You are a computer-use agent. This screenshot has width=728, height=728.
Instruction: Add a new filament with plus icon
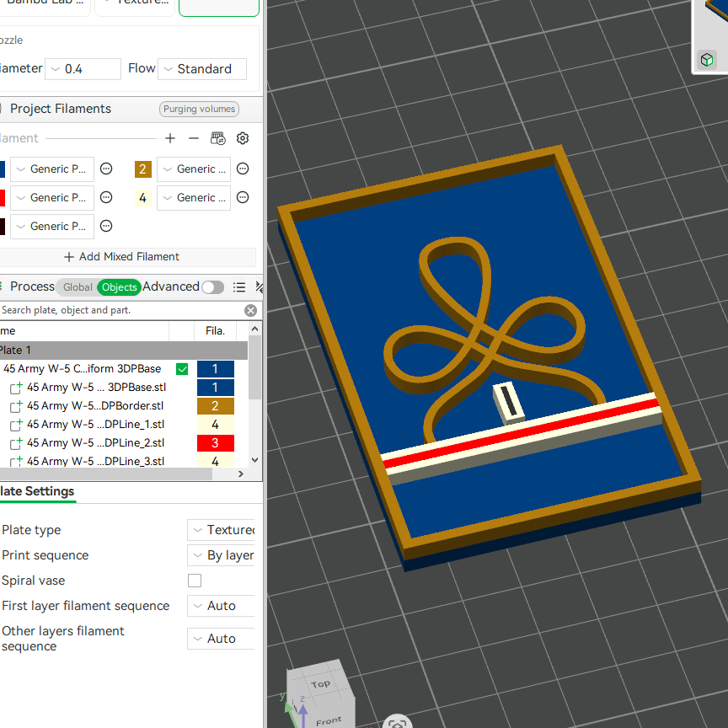[x=170, y=138]
